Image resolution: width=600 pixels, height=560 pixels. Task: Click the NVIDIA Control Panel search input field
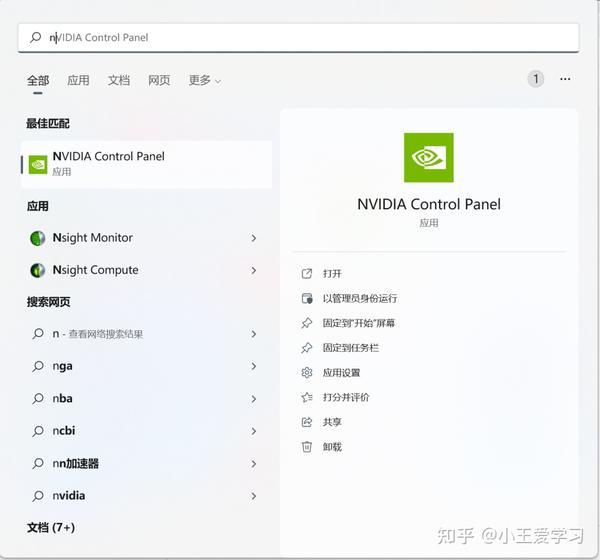(298, 38)
